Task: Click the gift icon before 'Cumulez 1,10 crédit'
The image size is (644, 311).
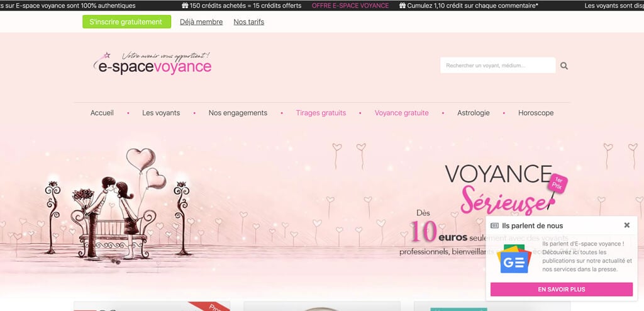Action: point(402,6)
